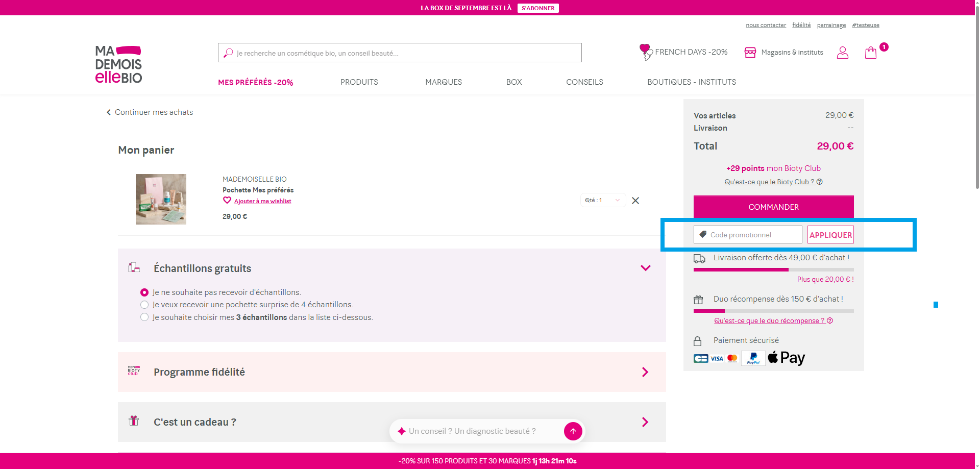This screenshot has height=469, width=980.
Task: Open the shopping bag cart icon
Action: coord(871,53)
